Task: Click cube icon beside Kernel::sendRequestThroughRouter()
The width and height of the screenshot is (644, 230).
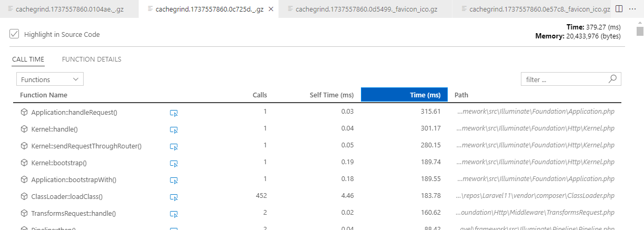Action: pos(24,146)
